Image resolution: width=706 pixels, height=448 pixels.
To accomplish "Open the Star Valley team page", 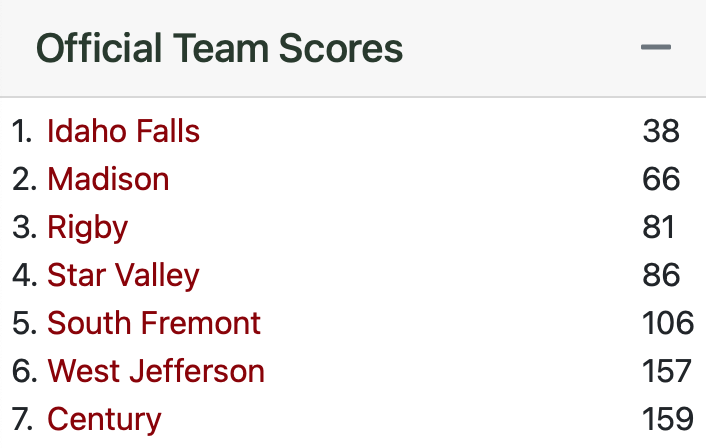I will pyautogui.click(x=123, y=275).
